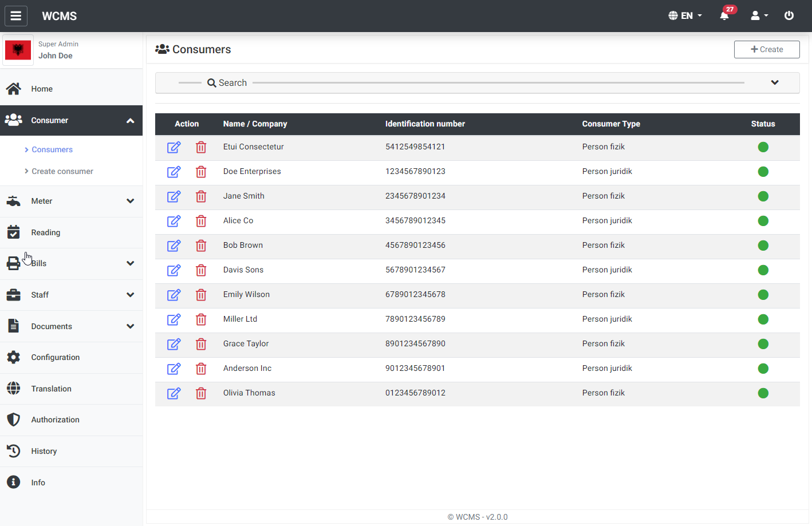Open Authorization in the sidebar

tap(71, 420)
